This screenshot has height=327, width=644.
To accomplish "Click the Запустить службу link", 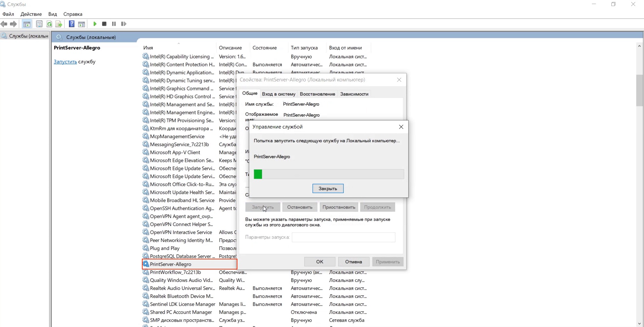I will tap(65, 62).
